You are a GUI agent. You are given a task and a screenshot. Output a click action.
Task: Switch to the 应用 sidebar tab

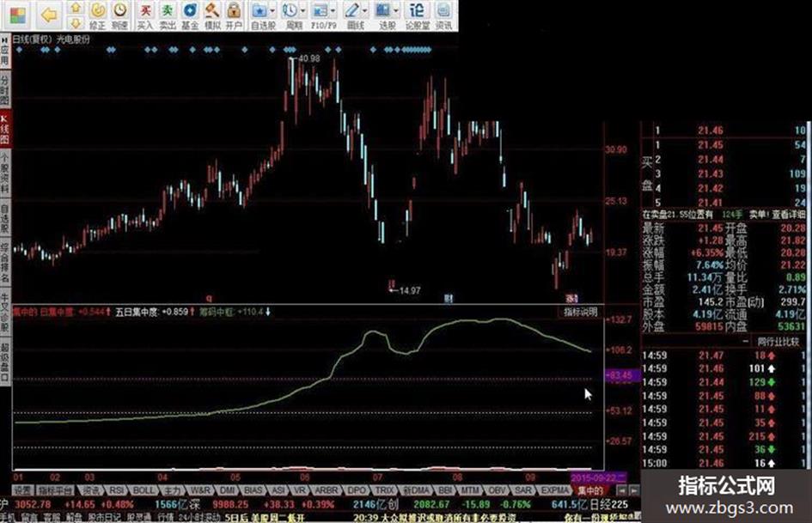(x=4, y=52)
